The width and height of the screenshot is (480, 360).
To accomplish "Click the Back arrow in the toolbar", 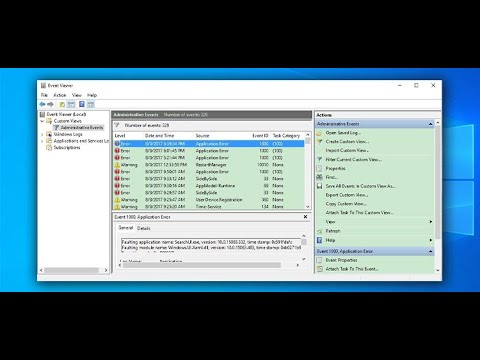I will coord(42,104).
